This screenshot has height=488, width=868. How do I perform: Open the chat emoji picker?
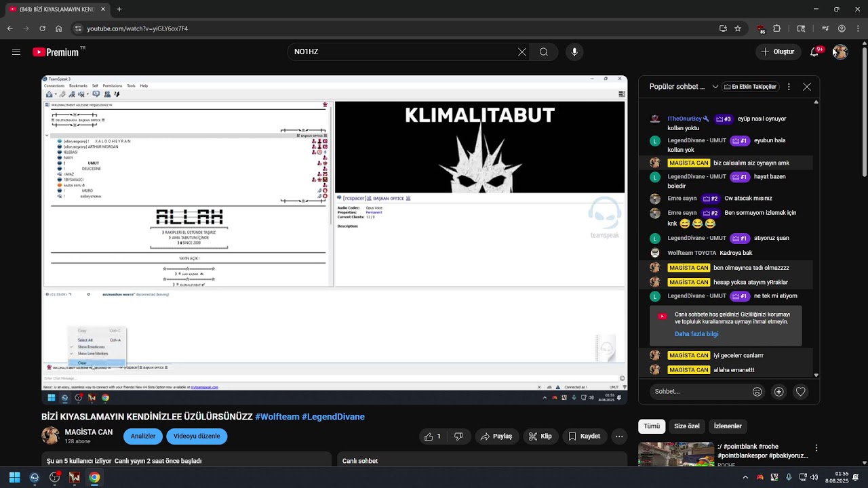point(757,391)
